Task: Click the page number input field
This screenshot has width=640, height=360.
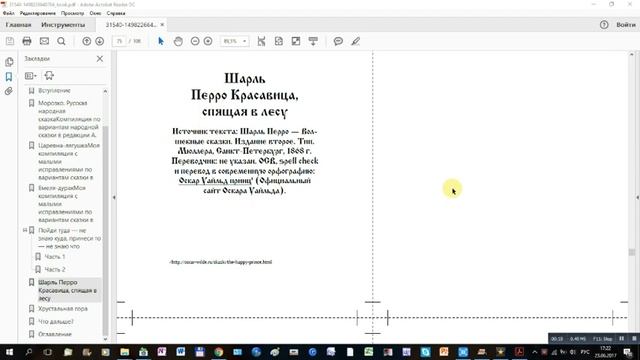Action: pos(119,41)
